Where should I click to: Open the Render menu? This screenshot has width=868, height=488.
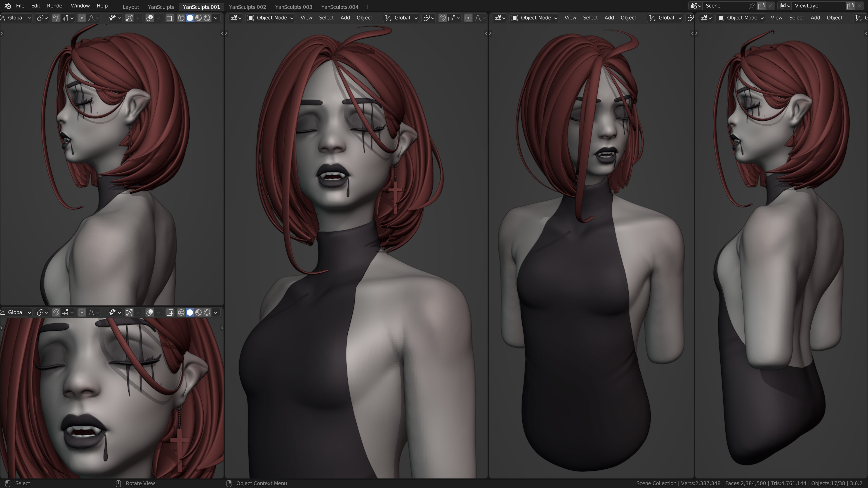pos(55,6)
